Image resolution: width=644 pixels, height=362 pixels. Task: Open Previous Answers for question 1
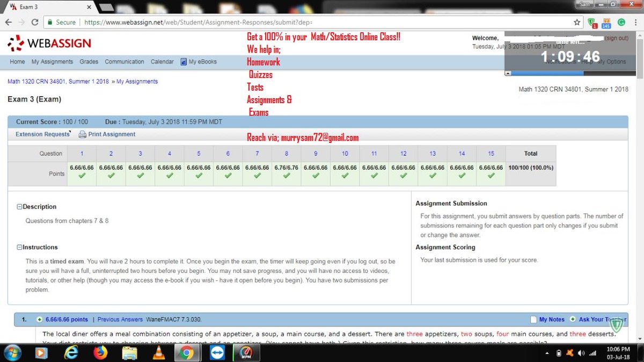tap(120, 320)
